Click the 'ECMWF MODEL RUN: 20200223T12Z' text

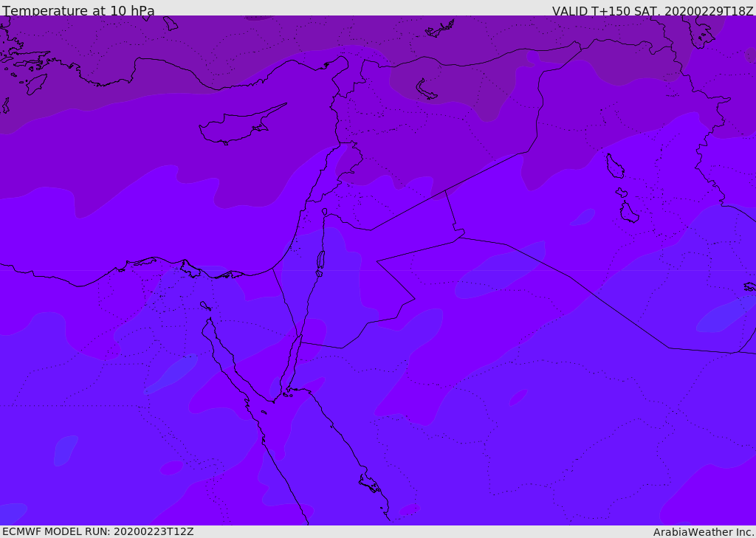click(x=98, y=531)
